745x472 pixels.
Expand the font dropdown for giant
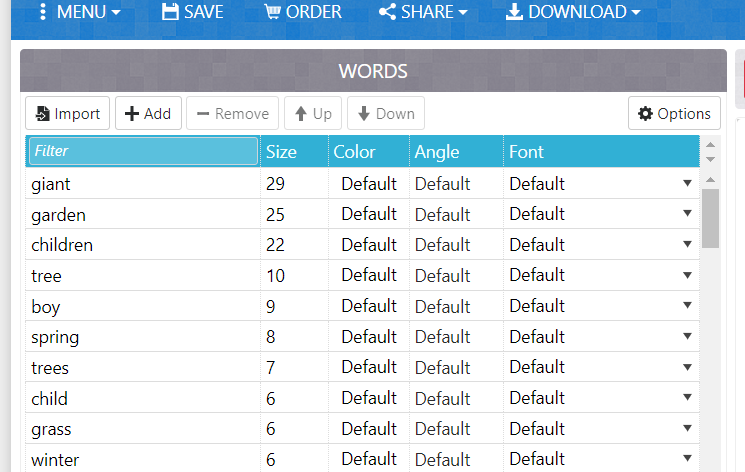click(687, 183)
